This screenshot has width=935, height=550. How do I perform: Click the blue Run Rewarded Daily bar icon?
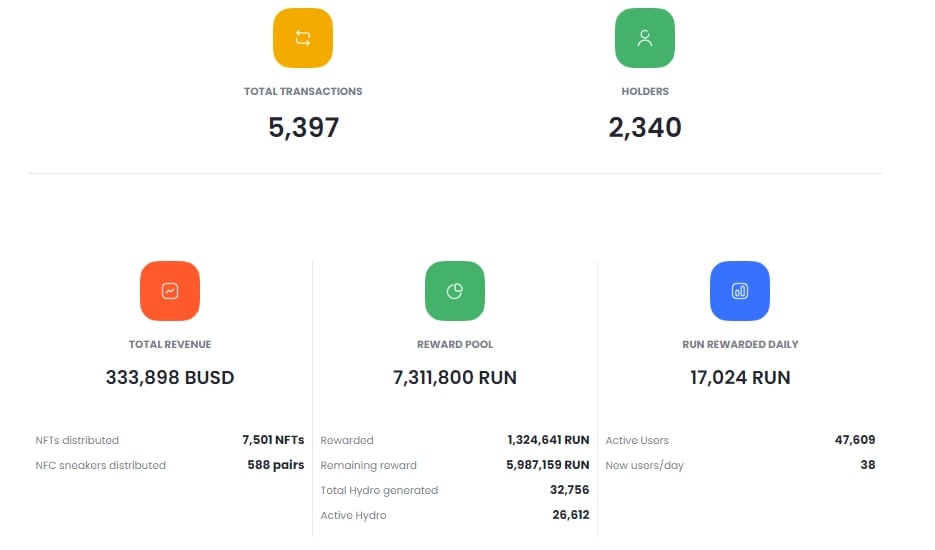(740, 291)
